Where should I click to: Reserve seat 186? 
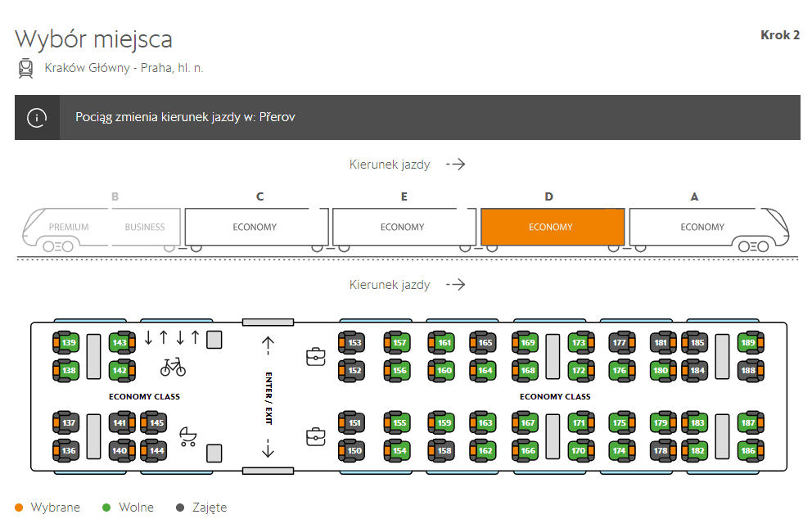pos(751,450)
